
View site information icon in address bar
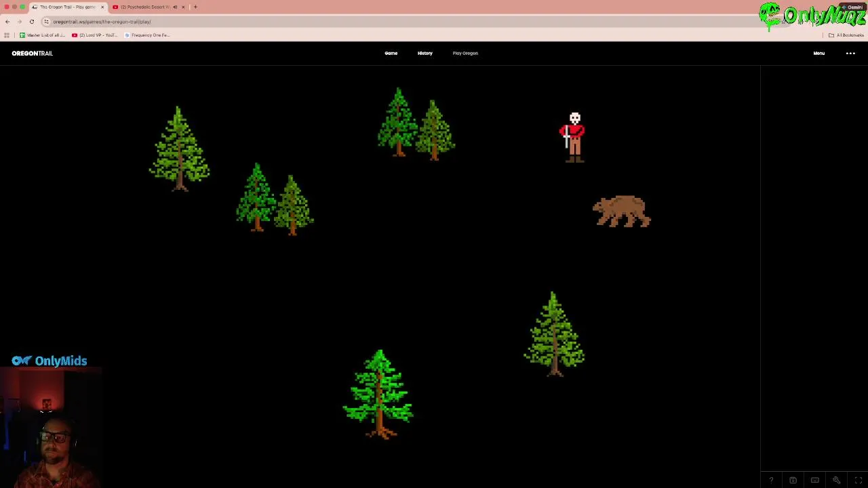[47, 22]
